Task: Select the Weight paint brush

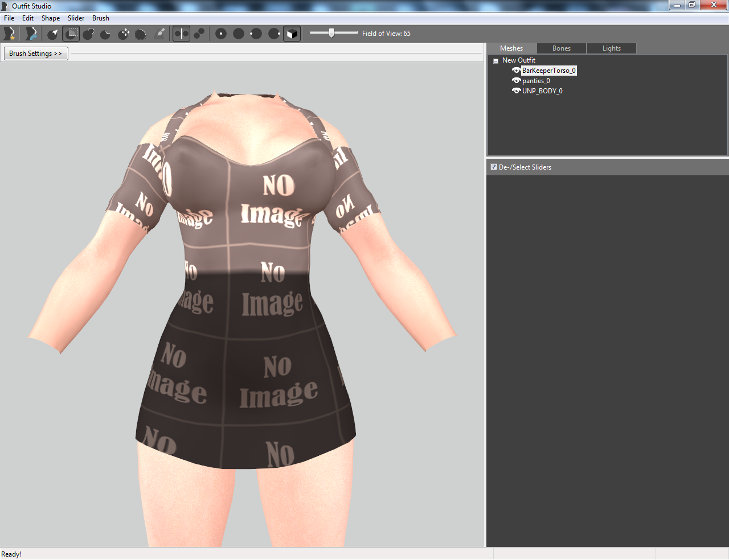Action: [x=161, y=33]
